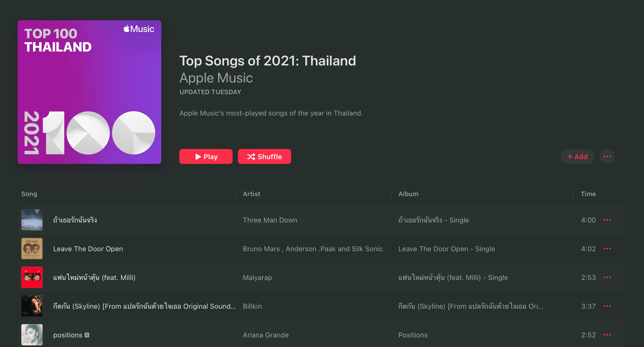Open more options for Leave The Door Open
The width and height of the screenshot is (644, 347).
pyautogui.click(x=607, y=249)
